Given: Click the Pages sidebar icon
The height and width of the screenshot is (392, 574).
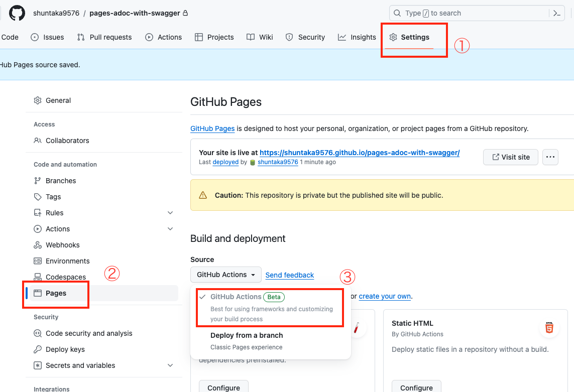Looking at the screenshot, I should tap(37, 293).
